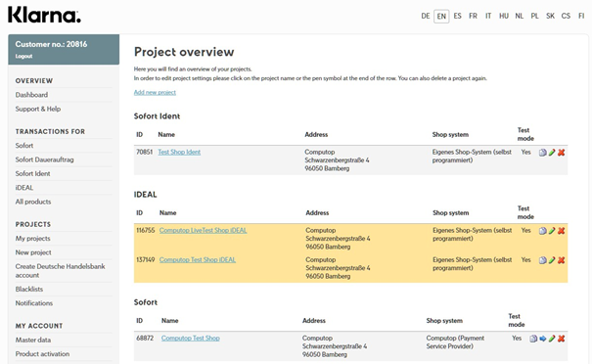Edit Computop Test Shop 68872 pen icon

(x=552, y=339)
